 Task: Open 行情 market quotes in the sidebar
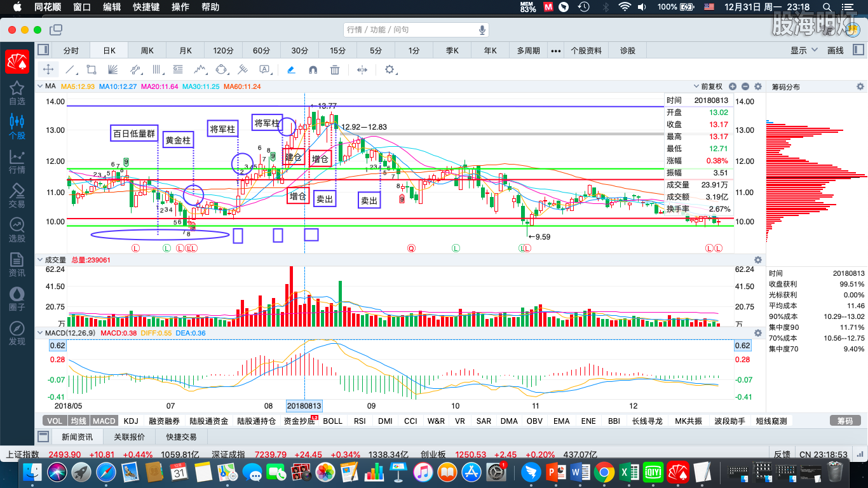17,161
